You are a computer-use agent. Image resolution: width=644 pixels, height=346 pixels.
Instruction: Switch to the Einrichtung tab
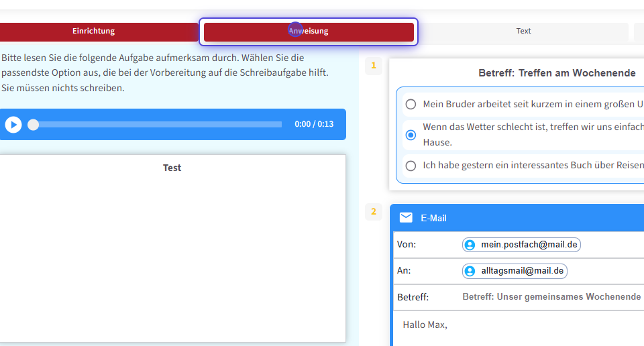point(94,31)
